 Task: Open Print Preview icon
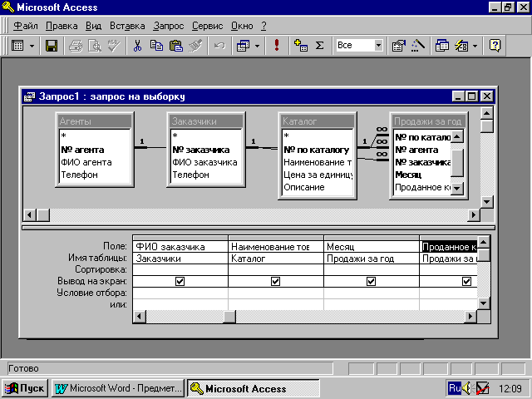click(95, 46)
